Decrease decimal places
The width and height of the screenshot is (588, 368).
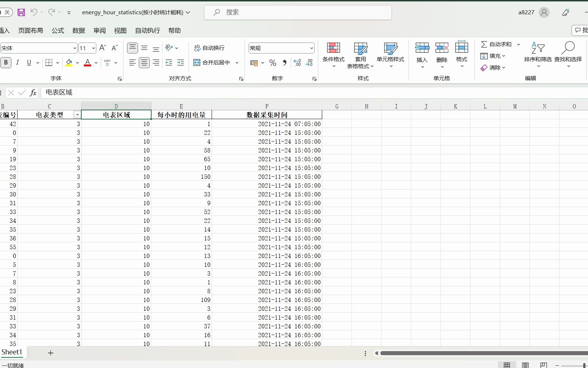(309, 63)
